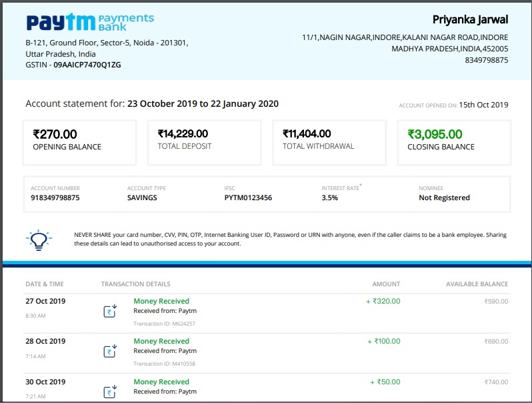Click Transaction ID: M624257
Screen dimensions: 532x403
pos(165,324)
